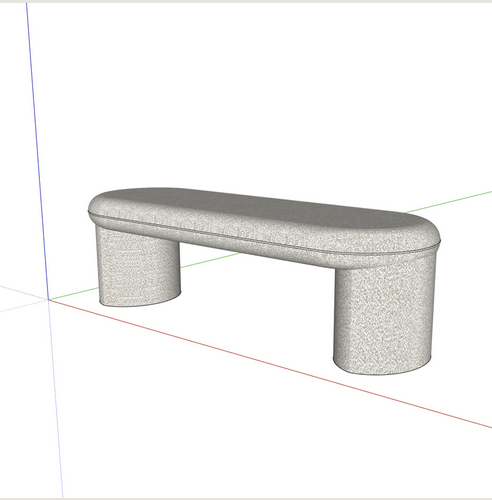Click the green axis behind the bench's right end
This screenshot has height=500, width=492.
click(448, 202)
